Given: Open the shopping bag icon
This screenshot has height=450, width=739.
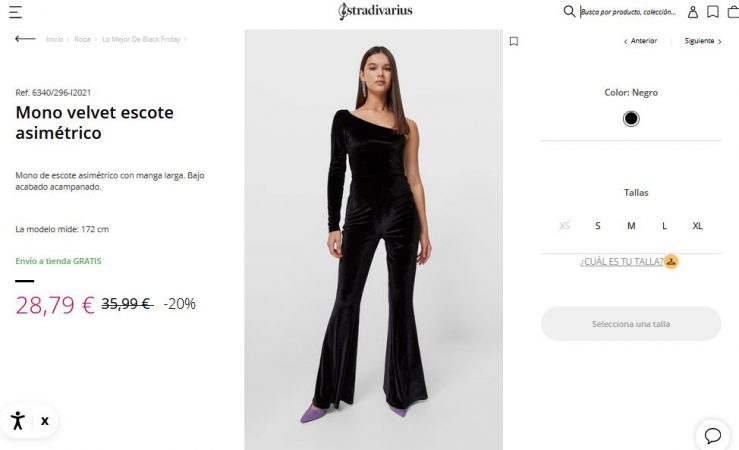Looking at the screenshot, I should click(732, 12).
